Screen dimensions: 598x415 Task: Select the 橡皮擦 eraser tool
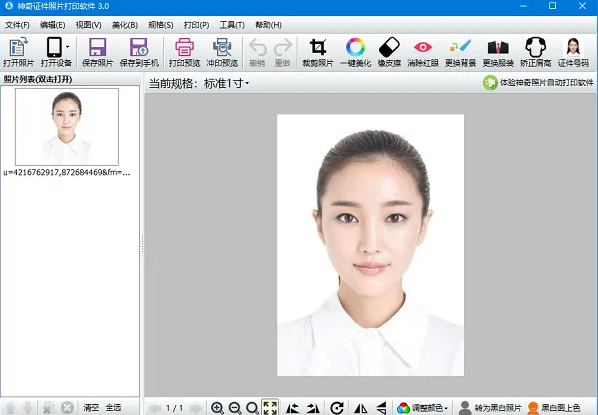point(389,52)
